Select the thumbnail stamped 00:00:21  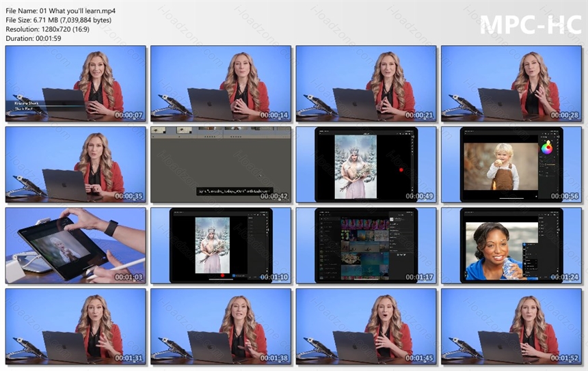click(x=366, y=83)
